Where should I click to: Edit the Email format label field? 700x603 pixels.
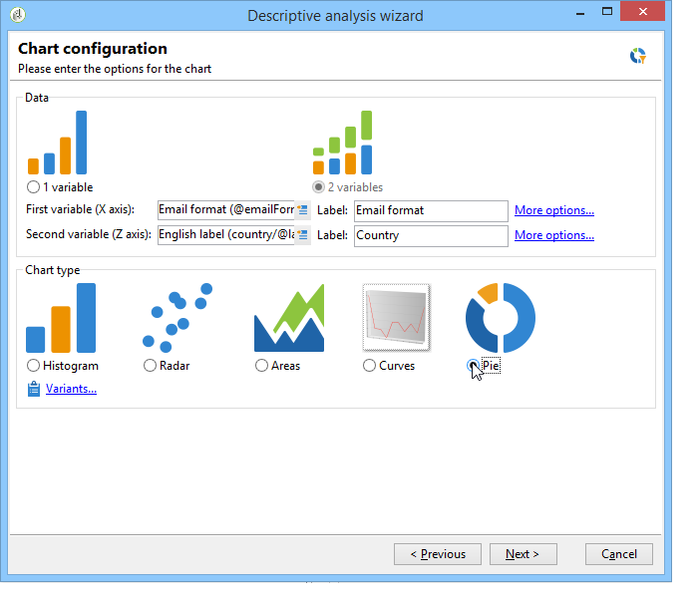pos(431,210)
